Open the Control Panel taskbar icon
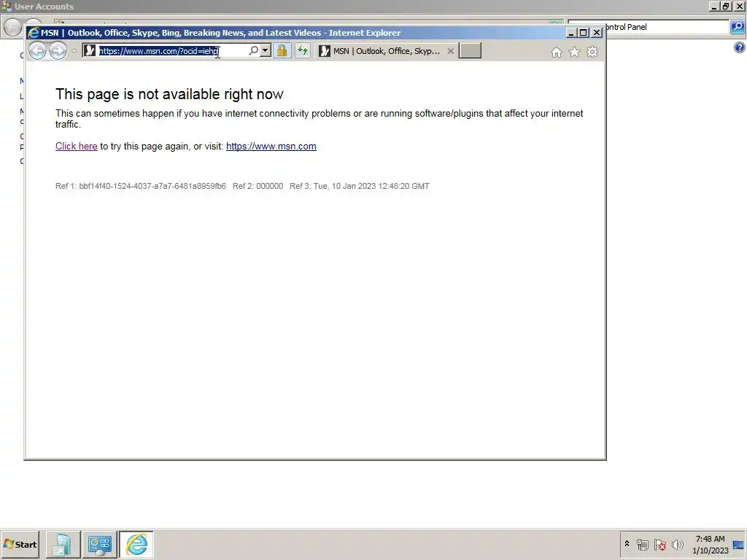 [x=99, y=545]
